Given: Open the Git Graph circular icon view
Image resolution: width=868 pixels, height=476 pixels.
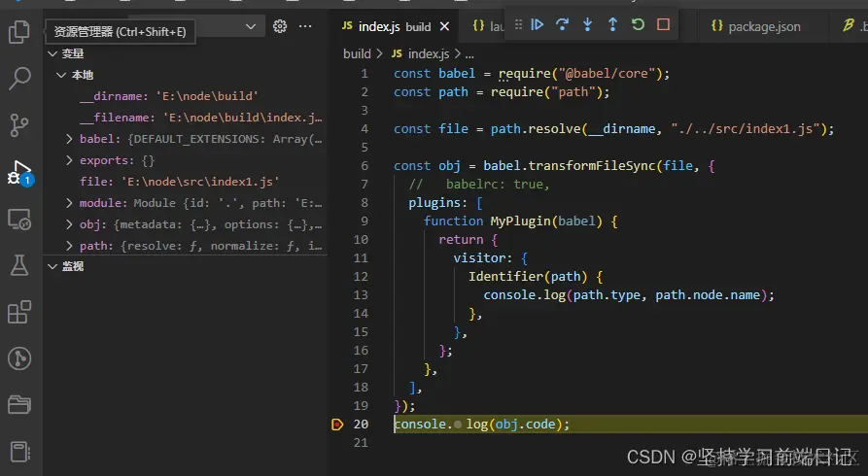Looking at the screenshot, I should 19,358.
